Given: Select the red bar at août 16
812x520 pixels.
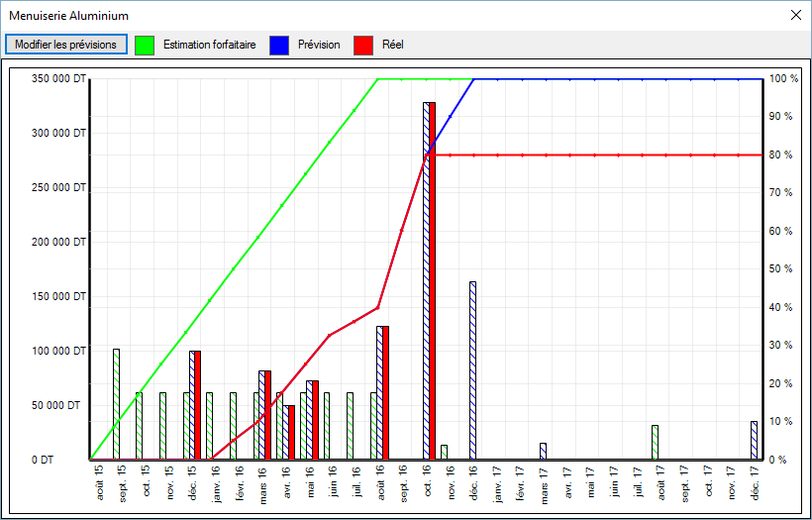Looking at the screenshot, I should pos(385,392).
